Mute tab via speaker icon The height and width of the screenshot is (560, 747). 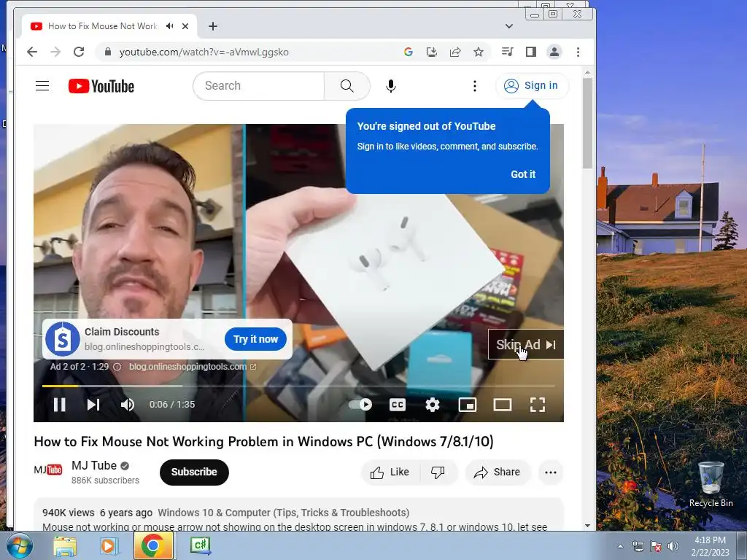click(x=169, y=26)
